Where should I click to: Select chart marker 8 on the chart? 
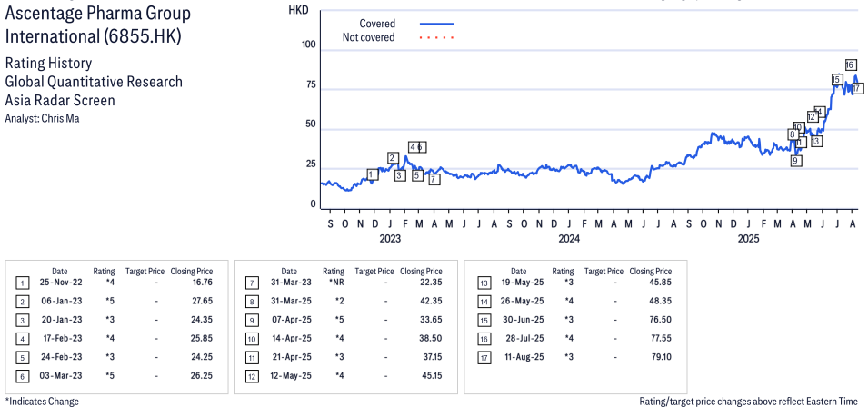793,134
